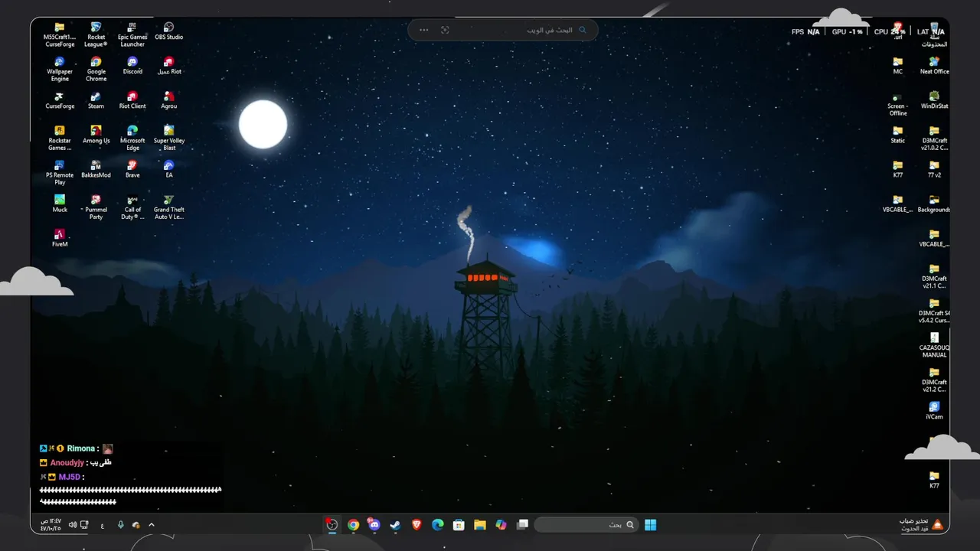980x551 pixels.
Task: Open the PS Remote Play shortcut
Action: pyautogui.click(x=60, y=172)
